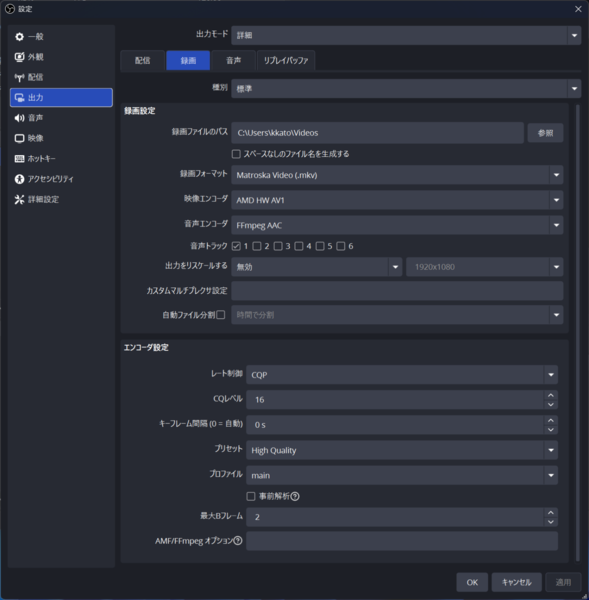Open the 映像エンコーダ AMD HW AV1 dropdown

click(x=397, y=200)
